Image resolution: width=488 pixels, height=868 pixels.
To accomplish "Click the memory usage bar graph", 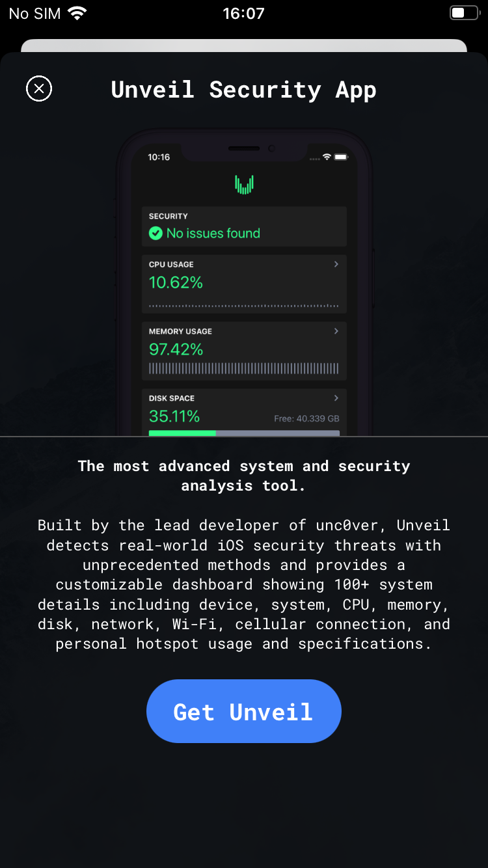I will [244, 369].
